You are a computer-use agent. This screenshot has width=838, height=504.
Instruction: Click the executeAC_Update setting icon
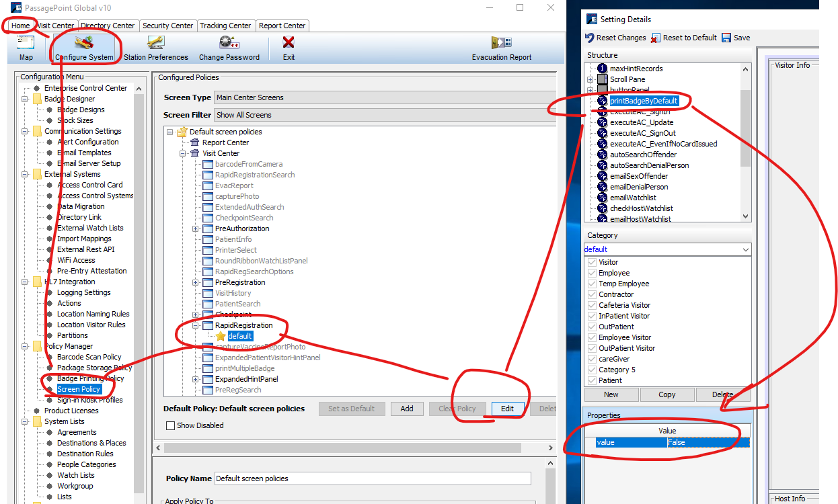tap(602, 122)
